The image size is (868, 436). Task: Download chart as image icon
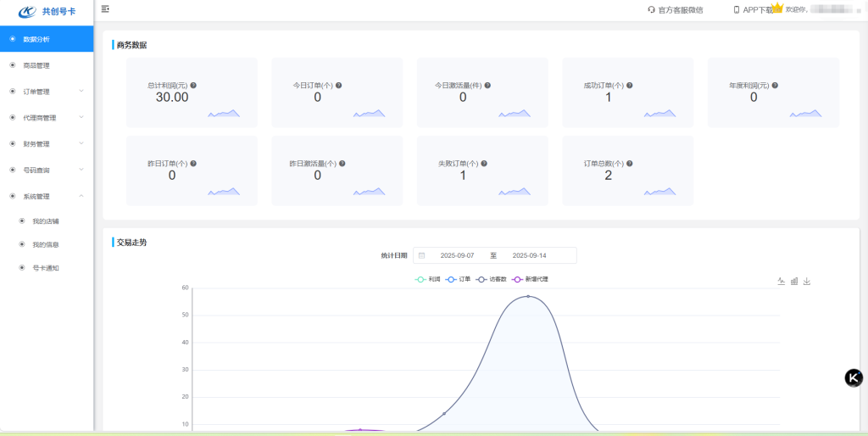[x=807, y=282]
